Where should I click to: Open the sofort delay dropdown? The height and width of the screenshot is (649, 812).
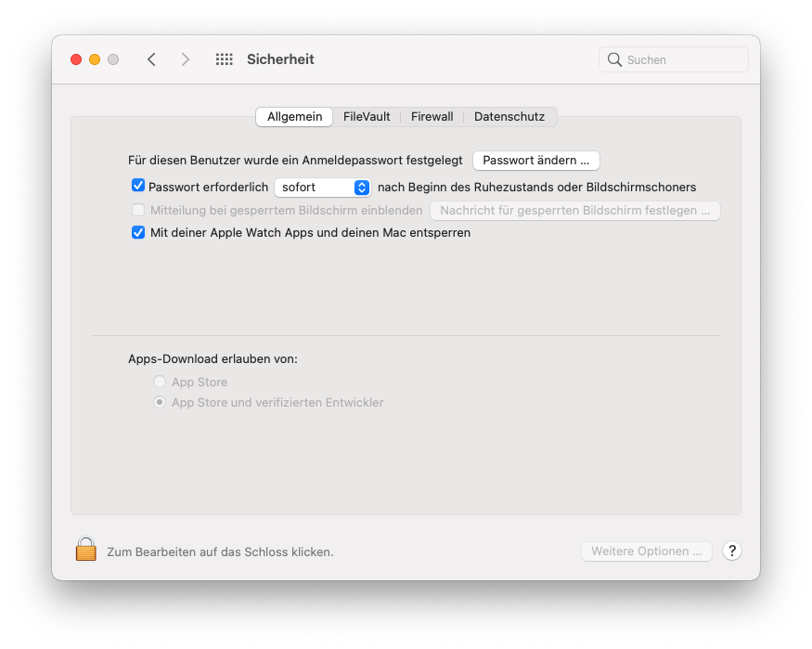click(322, 188)
